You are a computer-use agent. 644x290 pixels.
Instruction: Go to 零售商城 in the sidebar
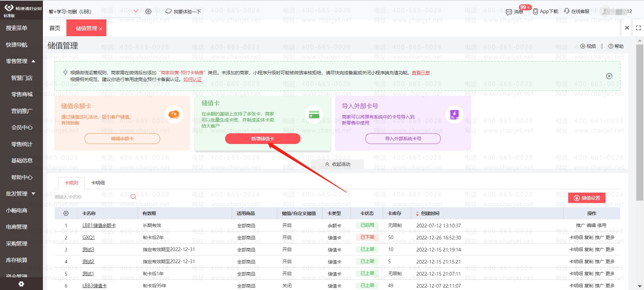21,94
